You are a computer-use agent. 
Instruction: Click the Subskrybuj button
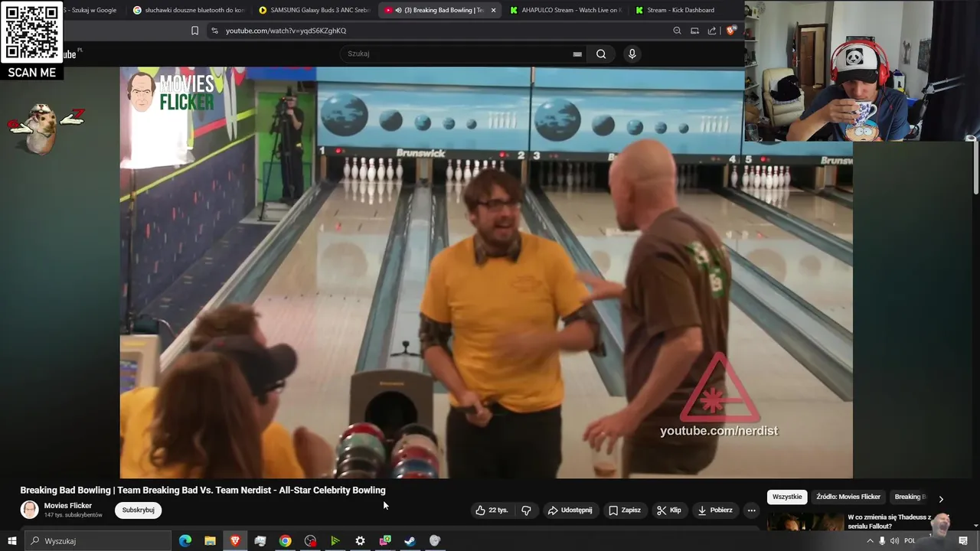coord(138,510)
